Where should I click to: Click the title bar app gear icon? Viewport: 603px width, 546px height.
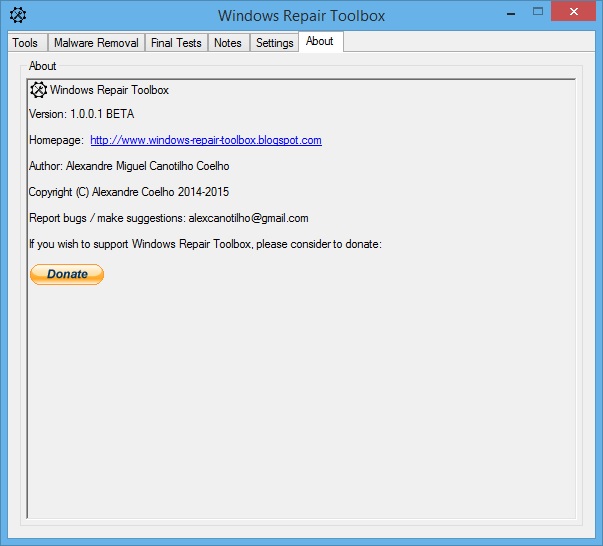click(18, 15)
